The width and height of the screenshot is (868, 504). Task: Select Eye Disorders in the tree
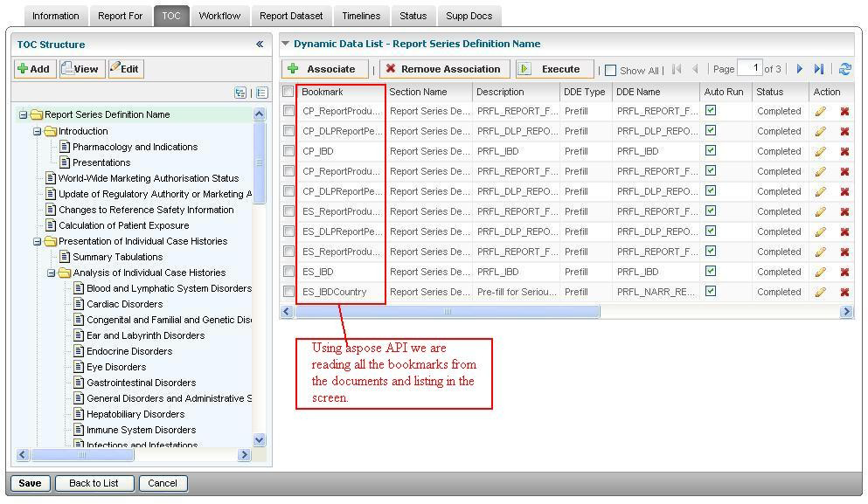tap(116, 368)
